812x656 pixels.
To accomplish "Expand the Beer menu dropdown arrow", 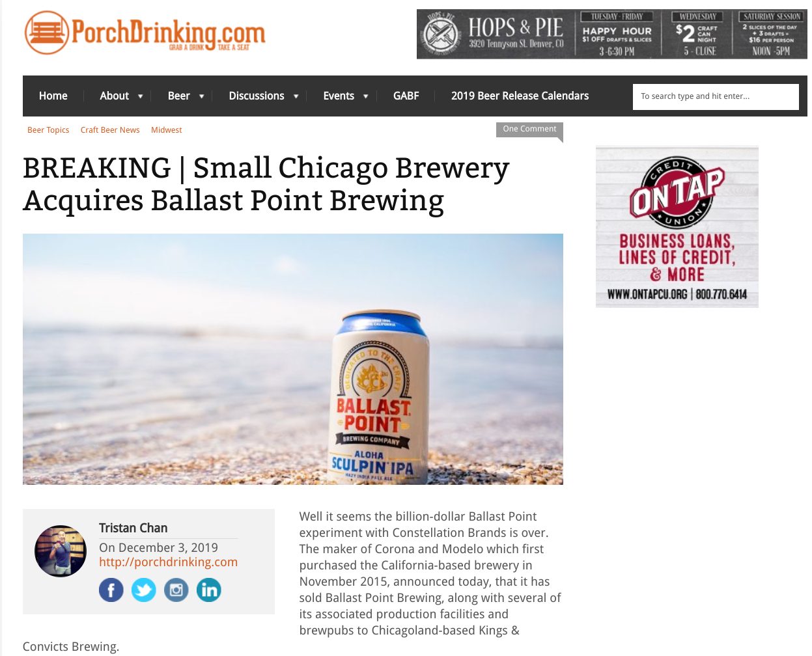I will tap(201, 96).
